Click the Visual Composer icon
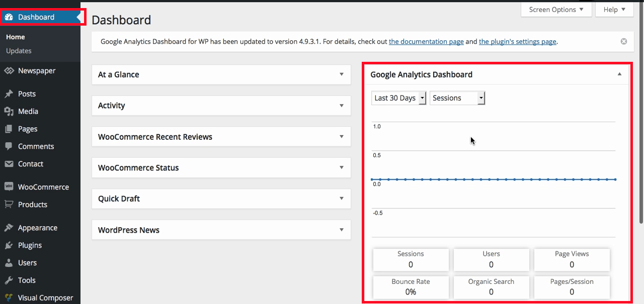The image size is (644, 304). (9, 298)
